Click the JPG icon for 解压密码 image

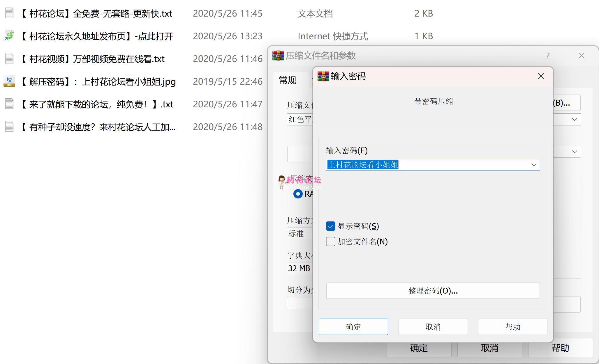pos(9,81)
